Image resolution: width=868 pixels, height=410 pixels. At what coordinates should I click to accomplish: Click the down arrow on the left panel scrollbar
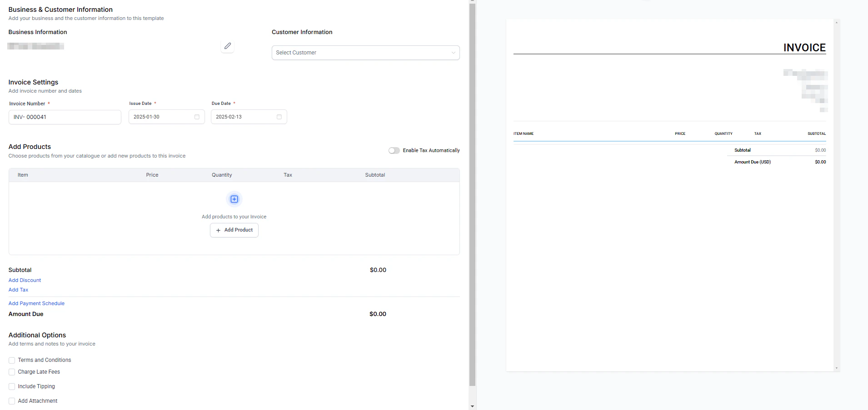(x=472, y=405)
